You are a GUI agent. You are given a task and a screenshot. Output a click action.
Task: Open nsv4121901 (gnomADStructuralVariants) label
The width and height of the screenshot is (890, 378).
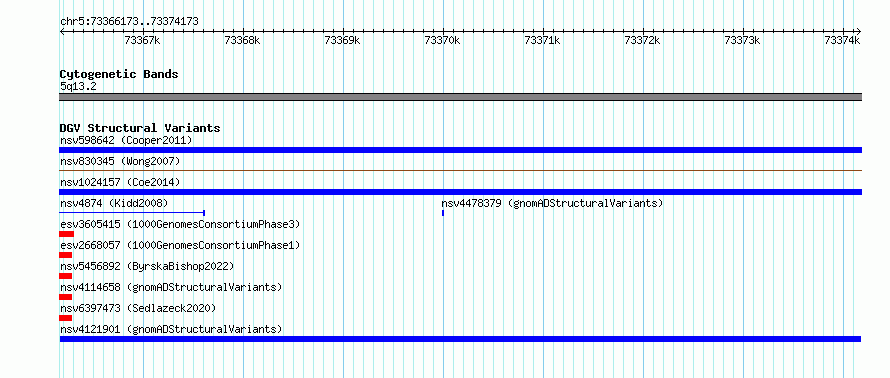(171, 329)
